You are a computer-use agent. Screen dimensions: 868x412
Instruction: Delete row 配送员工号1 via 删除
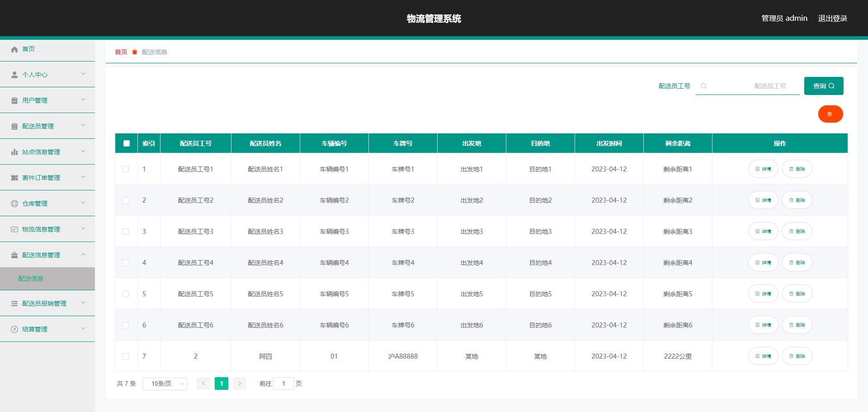[797, 169]
